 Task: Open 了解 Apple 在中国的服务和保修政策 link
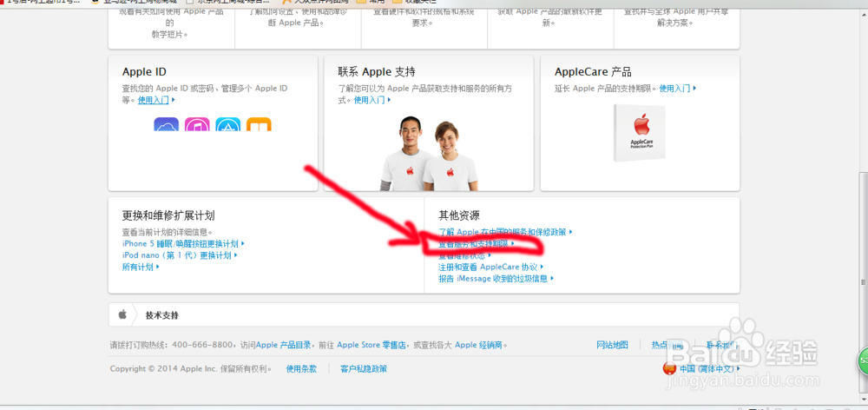pyautogui.click(x=503, y=232)
